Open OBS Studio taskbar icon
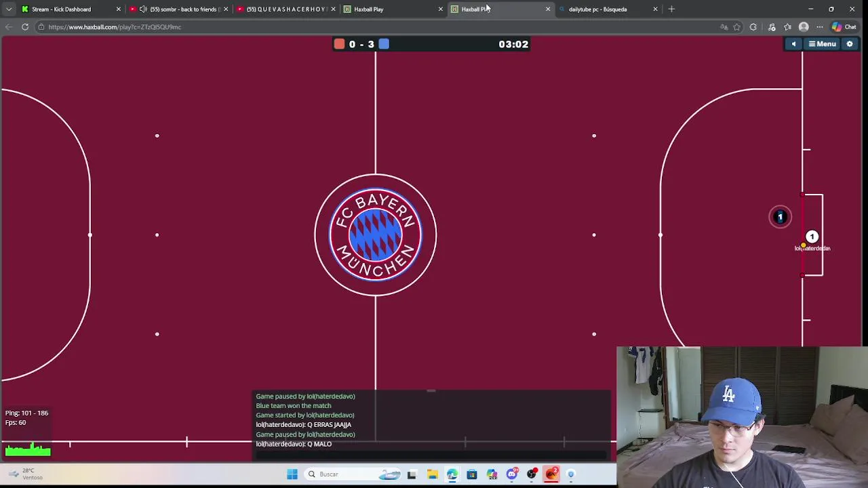 tap(532, 474)
